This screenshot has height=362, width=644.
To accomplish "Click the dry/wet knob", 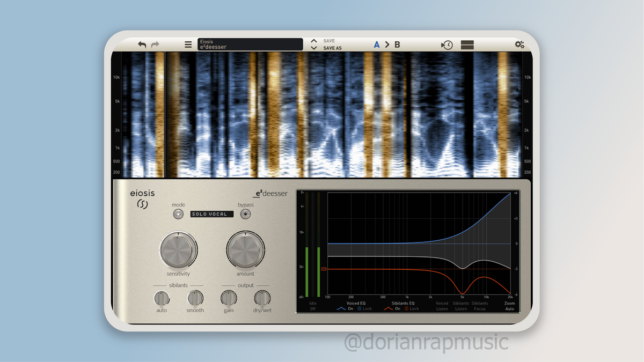I will [262, 298].
